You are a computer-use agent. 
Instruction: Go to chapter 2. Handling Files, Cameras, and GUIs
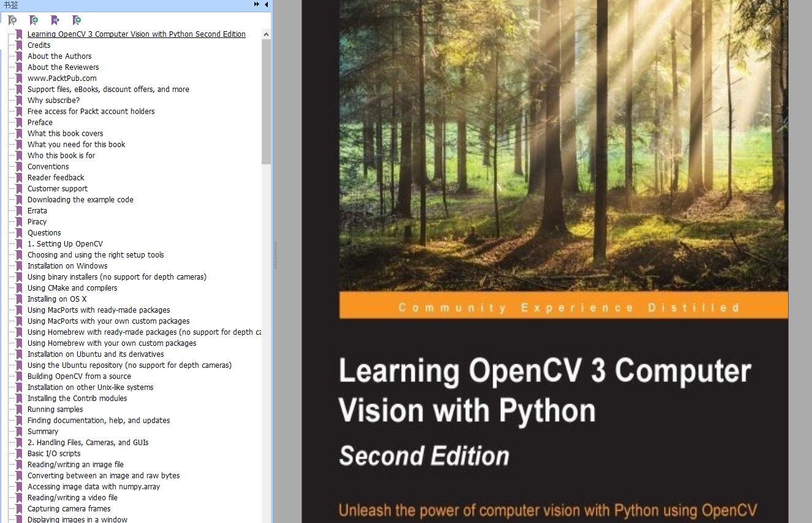pyautogui.click(x=88, y=443)
